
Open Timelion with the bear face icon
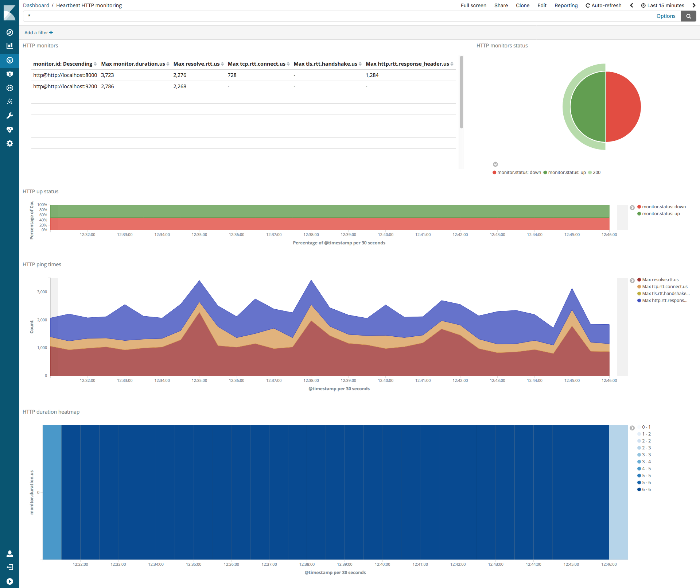point(10,74)
